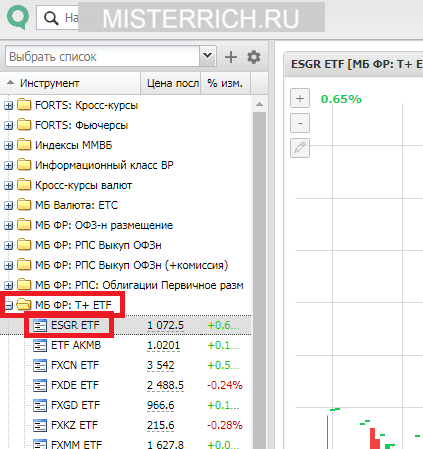Zoom out chart with minus button
This screenshot has width=423, height=449.
(x=300, y=123)
